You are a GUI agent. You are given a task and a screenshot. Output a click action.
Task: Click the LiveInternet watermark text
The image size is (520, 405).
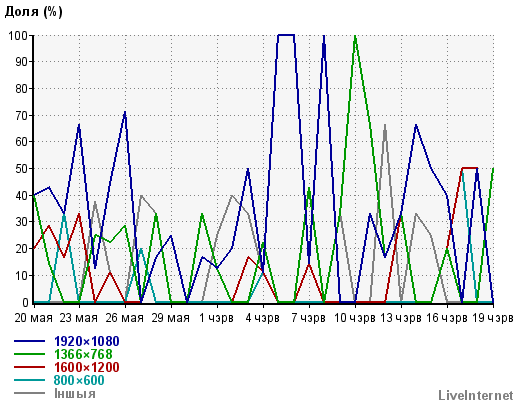[476, 395]
